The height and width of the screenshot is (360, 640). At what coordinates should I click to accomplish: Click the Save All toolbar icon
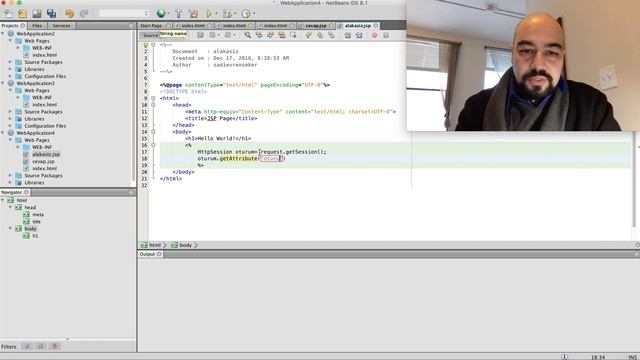(51, 13)
